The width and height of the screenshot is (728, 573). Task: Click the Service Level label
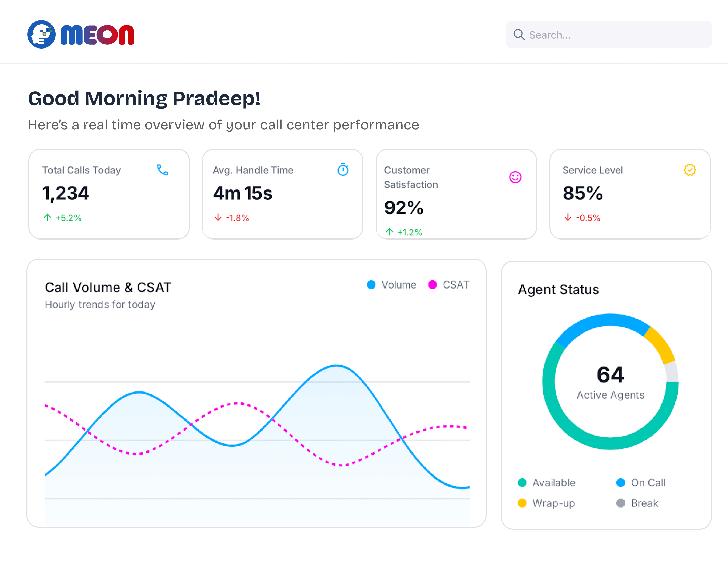tap(593, 170)
